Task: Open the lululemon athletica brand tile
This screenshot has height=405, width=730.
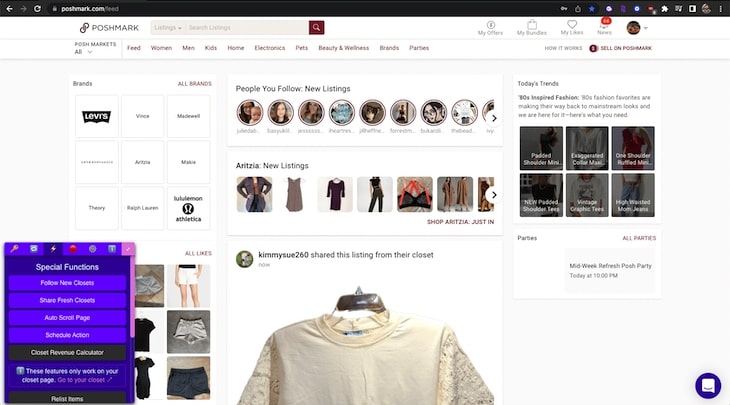Action: click(x=188, y=208)
